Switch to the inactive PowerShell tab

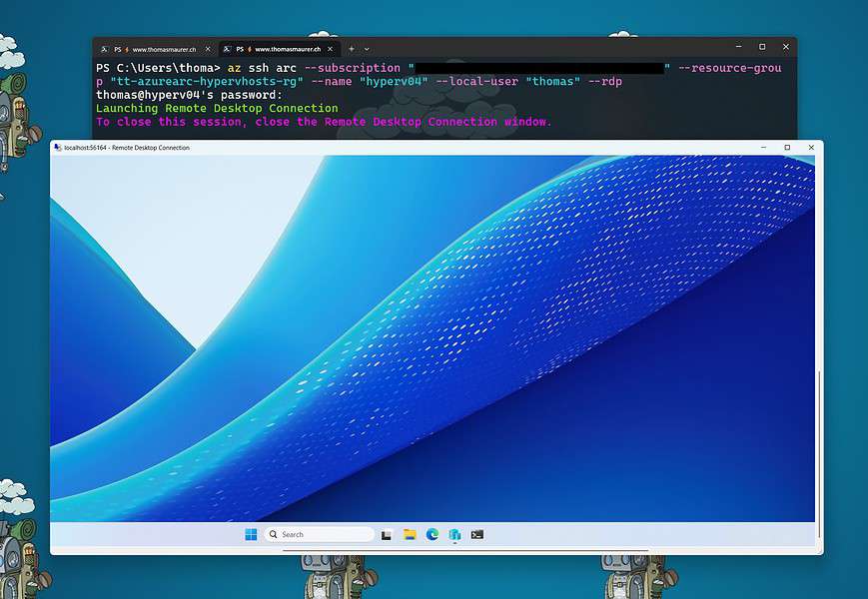(x=156, y=49)
